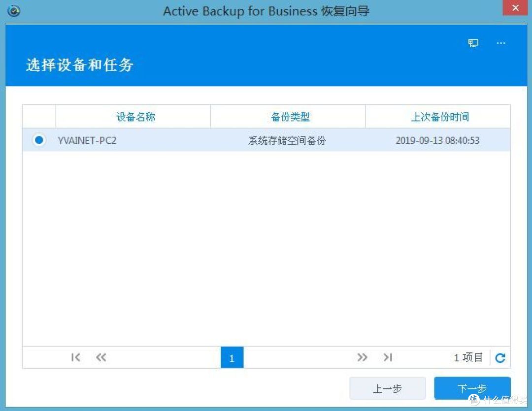Image resolution: width=532 pixels, height=411 pixels.
Task: Select the YVAINET-PC2 radio button
Action: [x=39, y=140]
